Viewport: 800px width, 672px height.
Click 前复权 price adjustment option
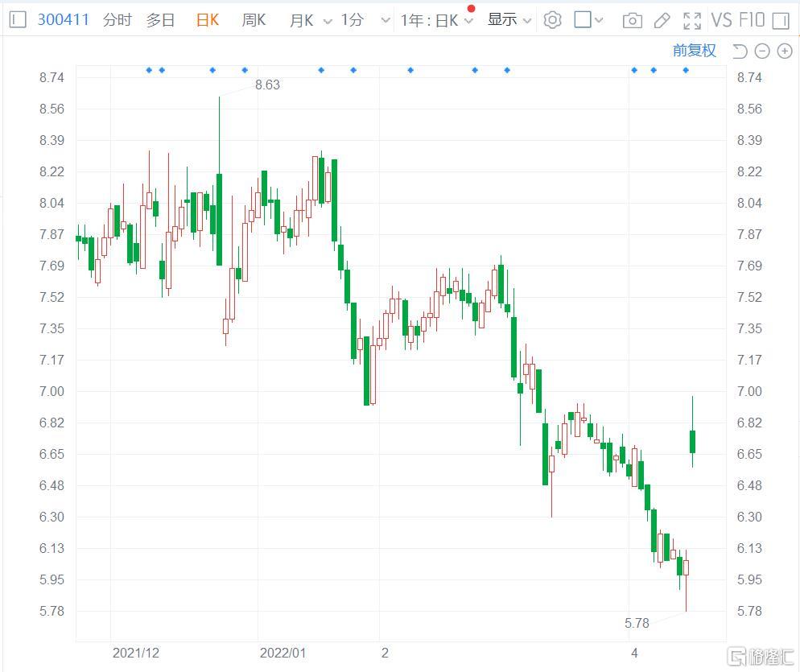[x=695, y=50]
